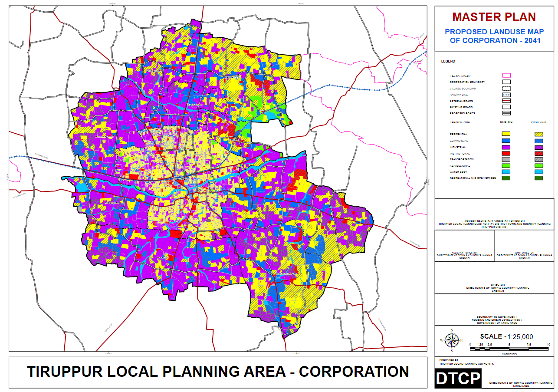
Task: Click the 'TRANSPORTATION' legend label
Action: pos(462,160)
